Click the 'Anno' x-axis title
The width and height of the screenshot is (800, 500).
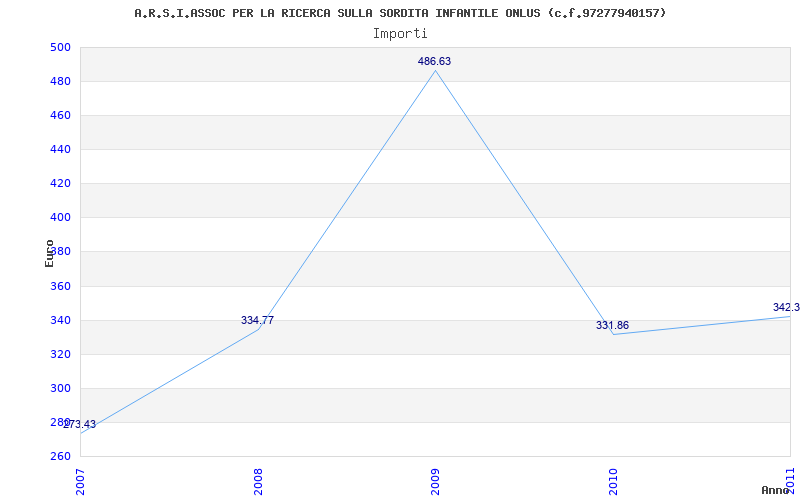point(776,490)
